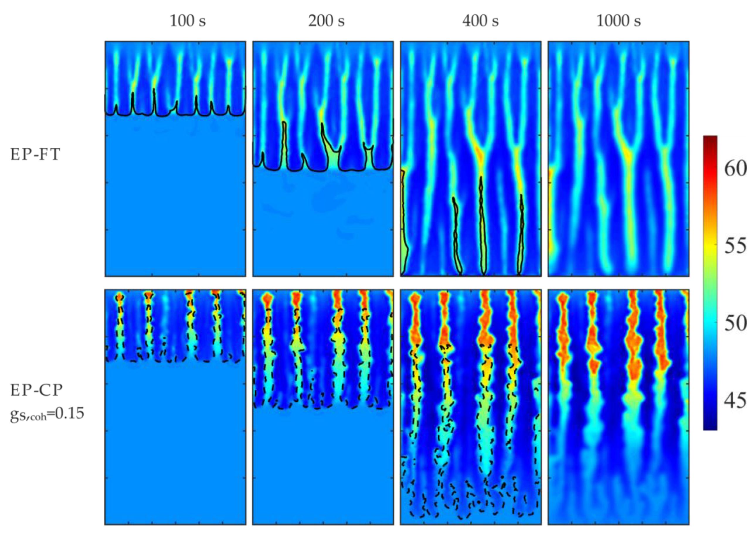Click the 1000 s column label
The height and width of the screenshot is (536, 756).
(618, 21)
